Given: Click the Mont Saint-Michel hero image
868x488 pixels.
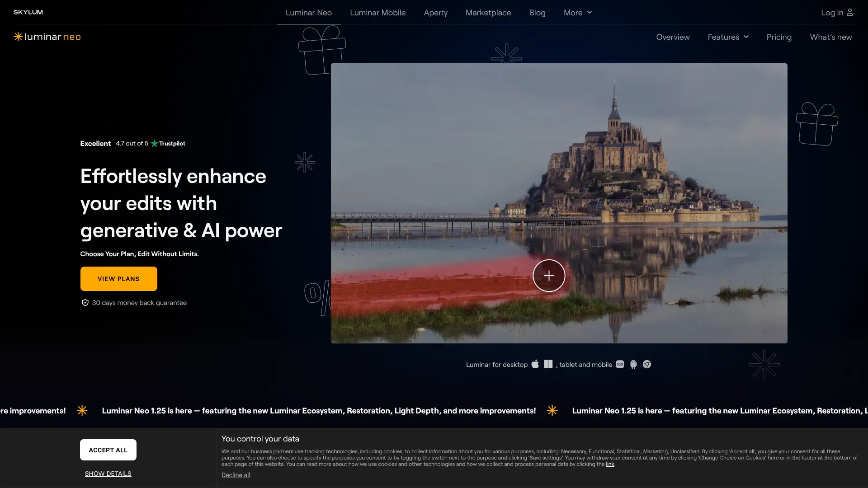Looking at the screenshot, I should coord(559,203).
